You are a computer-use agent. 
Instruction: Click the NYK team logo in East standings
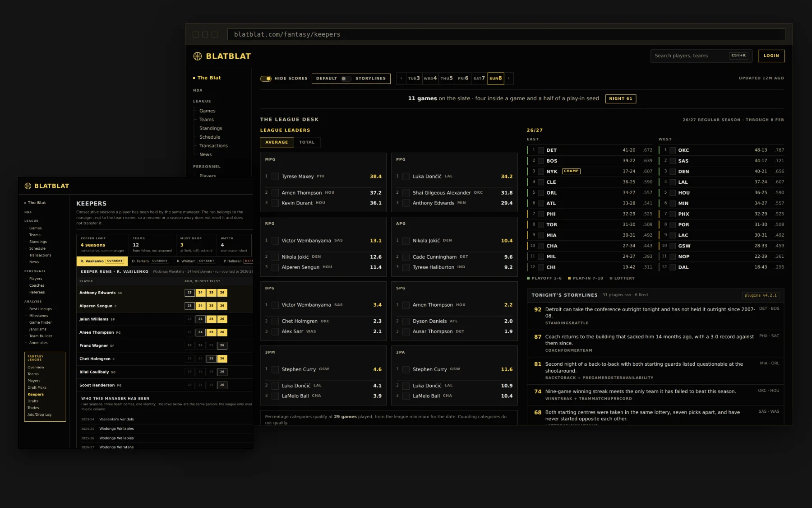[541, 172]
